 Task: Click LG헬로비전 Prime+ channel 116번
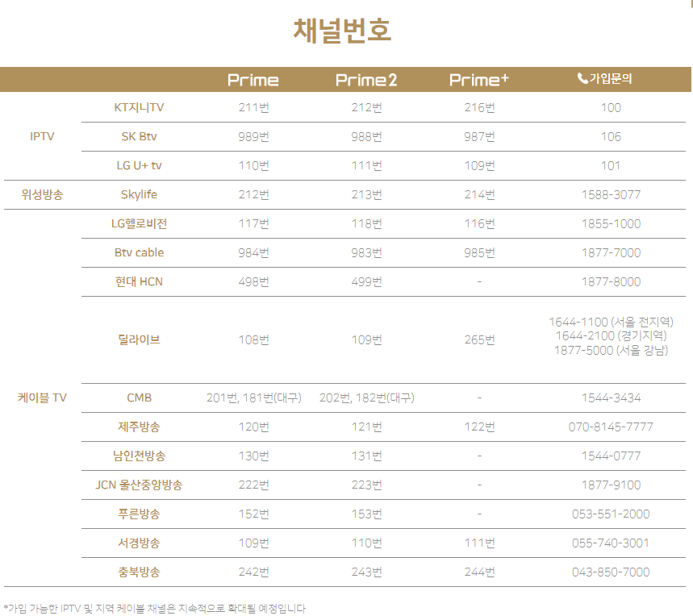[479, 224]
